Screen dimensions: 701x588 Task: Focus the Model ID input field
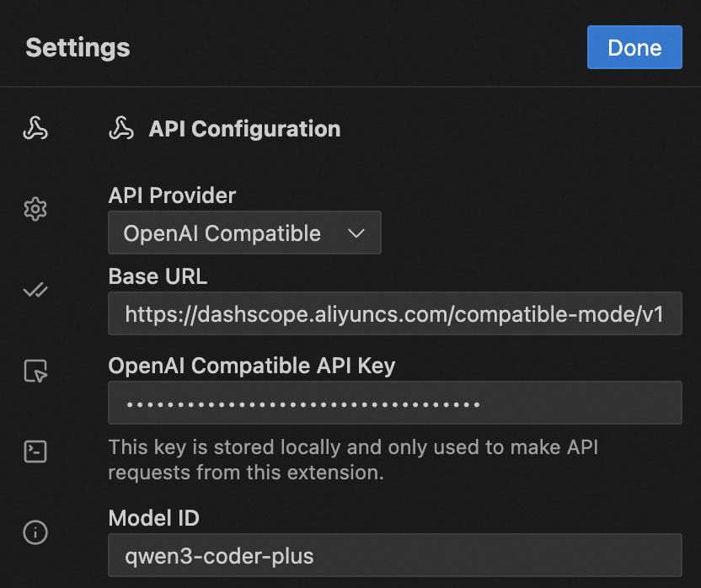(395, 555)
